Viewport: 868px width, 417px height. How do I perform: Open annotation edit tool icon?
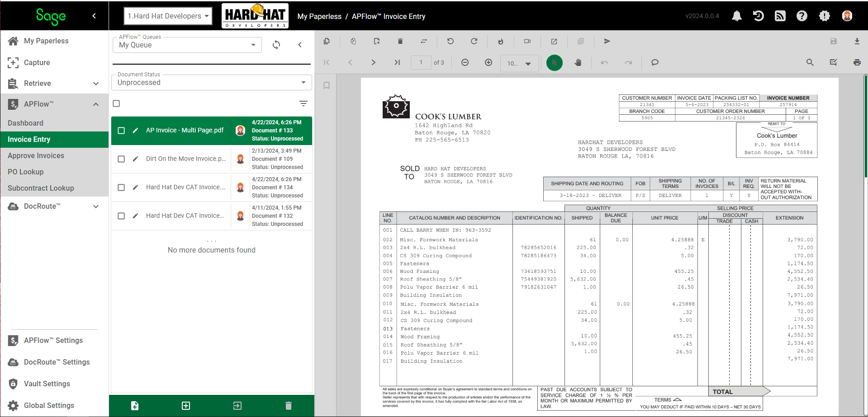(x=833, y=62)
